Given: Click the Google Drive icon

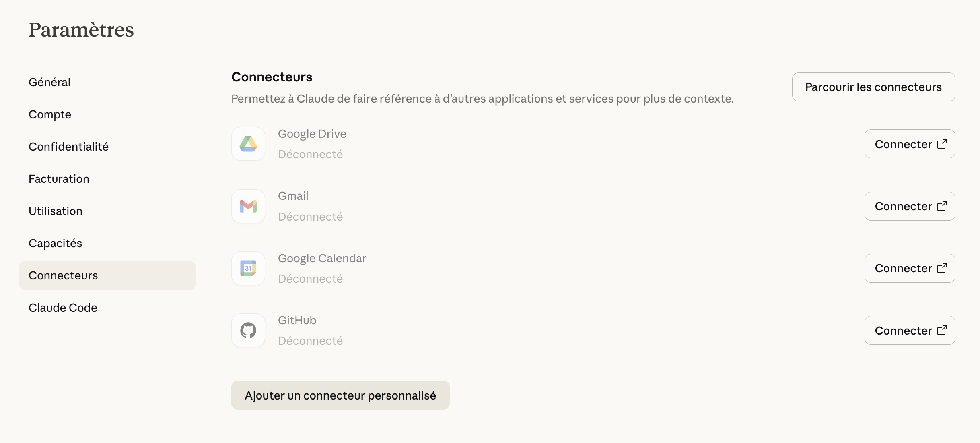Looking at the screenshot, I should tap(248, 144).
